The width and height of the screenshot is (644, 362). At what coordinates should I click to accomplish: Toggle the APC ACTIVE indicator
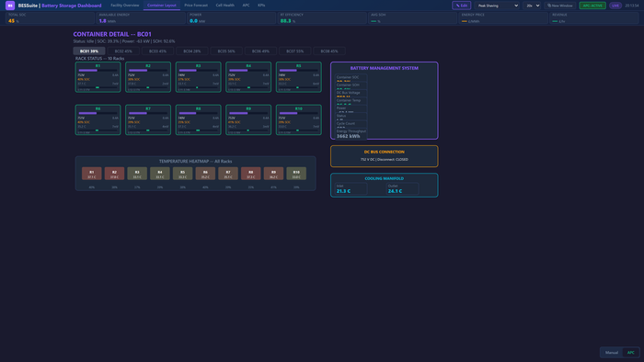[592, 6]
